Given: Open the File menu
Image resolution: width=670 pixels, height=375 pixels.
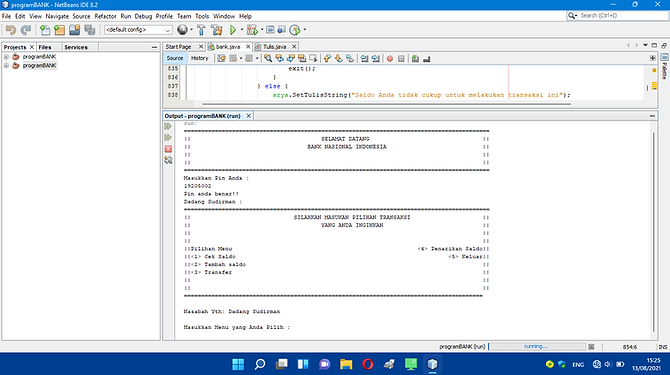Looking at the screenshot, I should pyautogui.click(x=6, y=16).
